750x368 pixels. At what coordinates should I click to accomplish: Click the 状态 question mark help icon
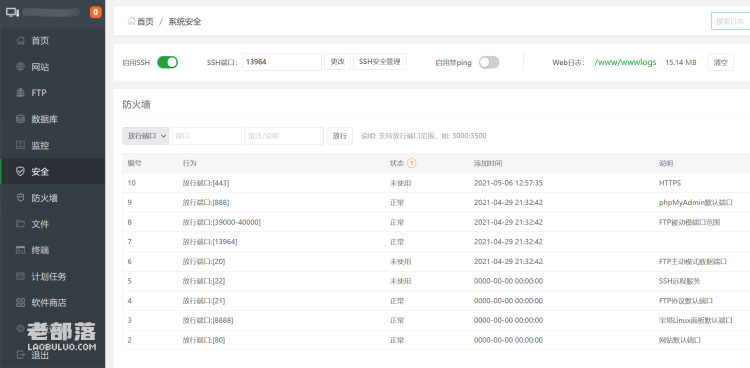412,163
